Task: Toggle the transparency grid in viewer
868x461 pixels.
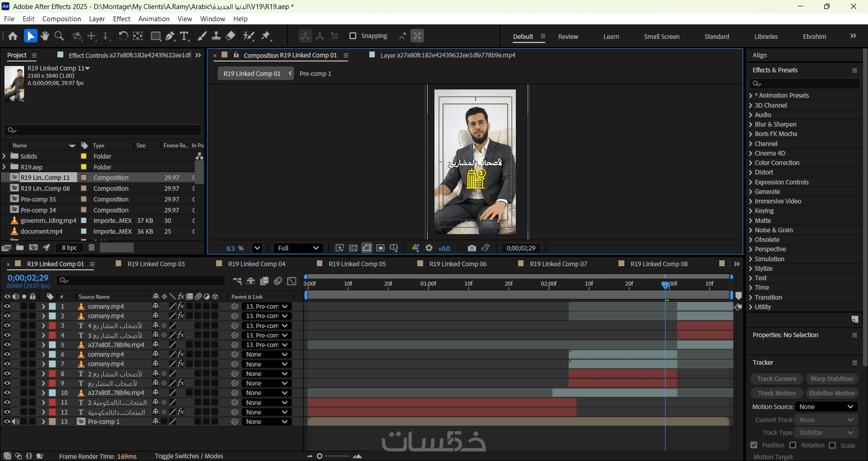Action: (x=353, y=248)
